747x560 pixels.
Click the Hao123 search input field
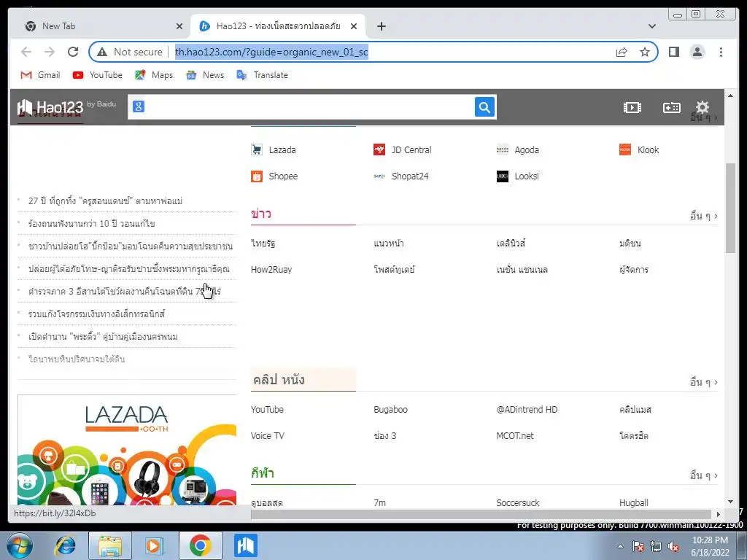click(x=309, y=107)
